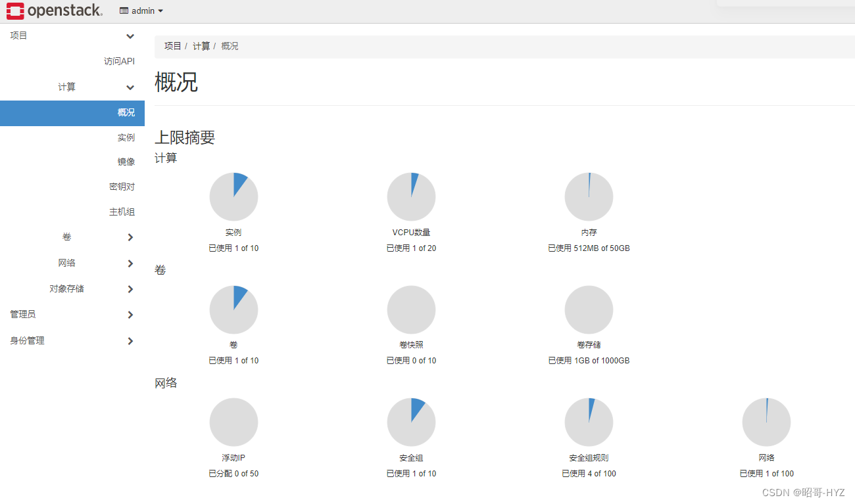Click the text 已使用 1 of 100
The width and height of the screenshot is (855, 504).
[x=766, y=474]
